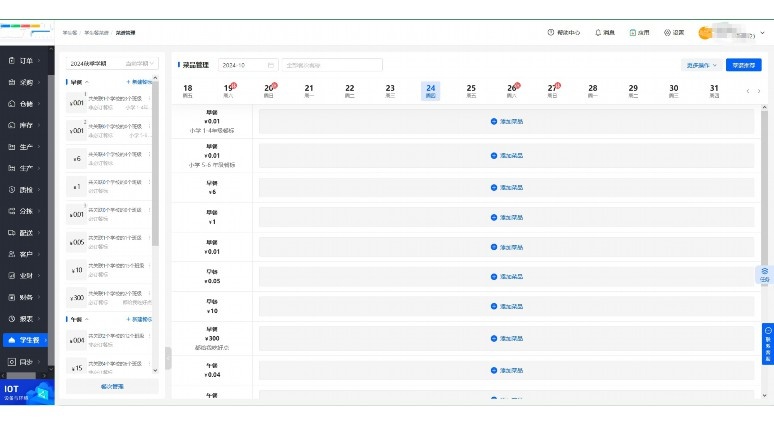Screen dimensions: 774x425
Task: Add dish to 早餐 ¥1 row
Action: coord(506,217)
